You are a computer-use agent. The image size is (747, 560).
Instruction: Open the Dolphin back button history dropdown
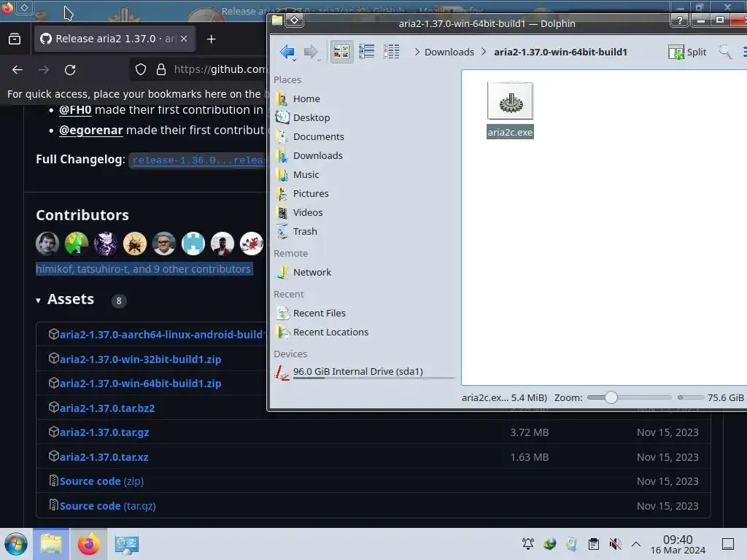pyautogui.click(x=295, y=60)
